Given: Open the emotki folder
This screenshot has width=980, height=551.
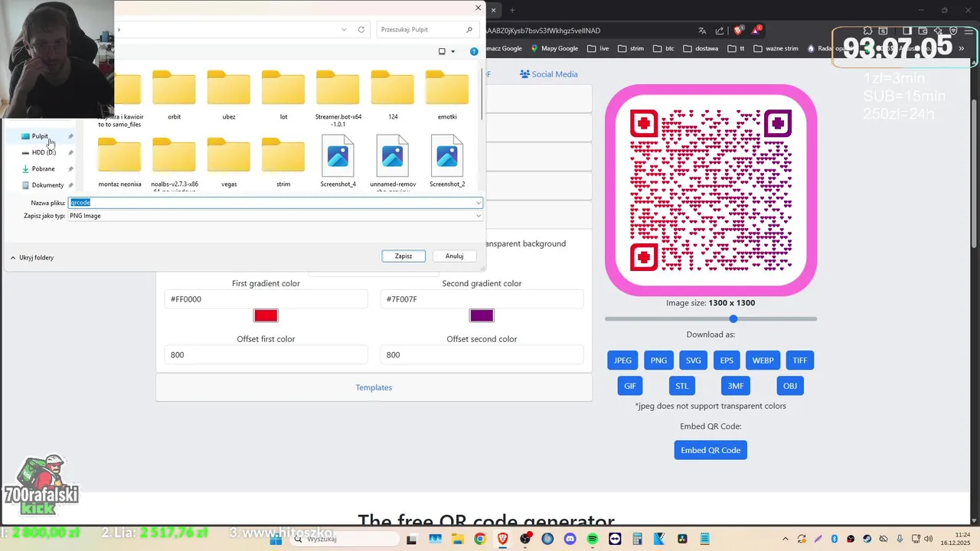Looking at the screenshot, I should click(x=447, y=95).
